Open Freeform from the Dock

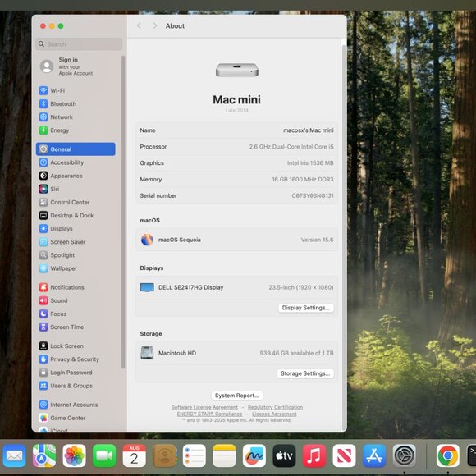(x=254, y=455)
